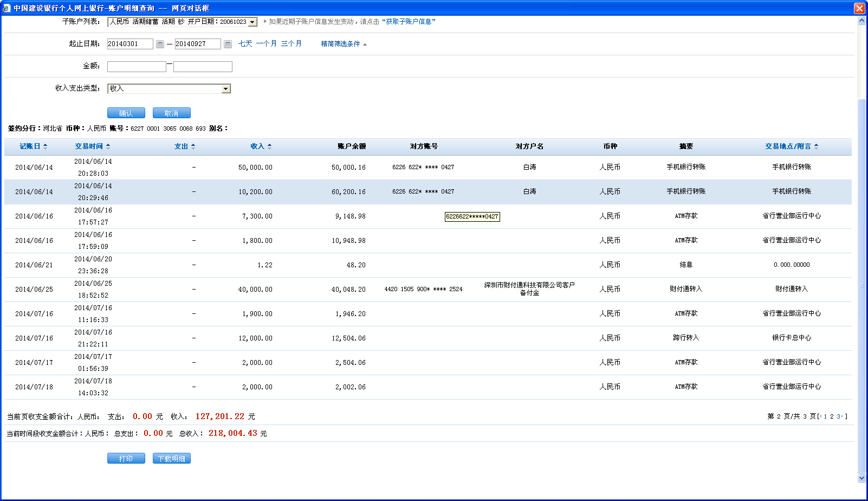This screenshot has height=501, width=868.
Task: Click the scrollbar down arrow
Action: coord(862,478)
